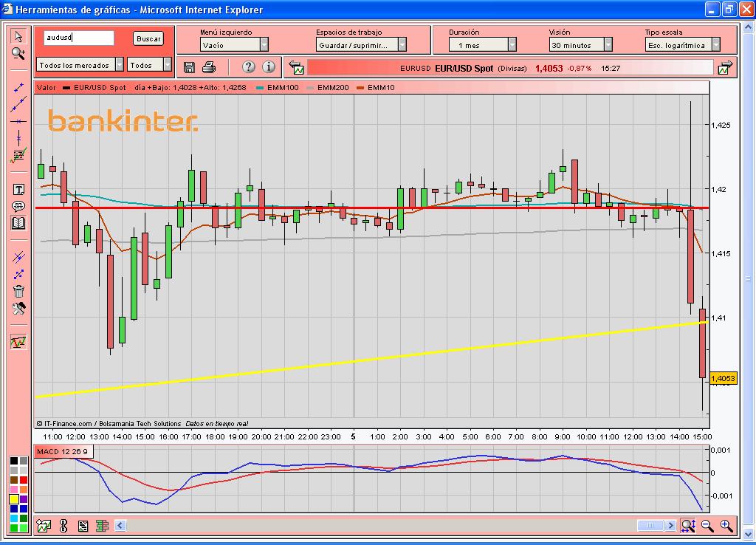756x545 pixels.
Task: Open the Visión dropdown set to 30 minutos
Action: pos(608,45)
